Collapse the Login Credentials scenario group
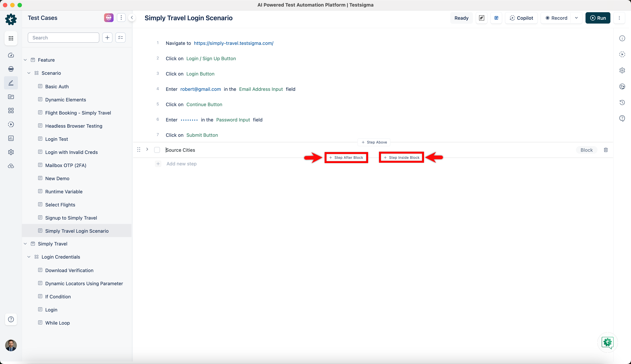The image size is (631, 364). click(29, 257)
